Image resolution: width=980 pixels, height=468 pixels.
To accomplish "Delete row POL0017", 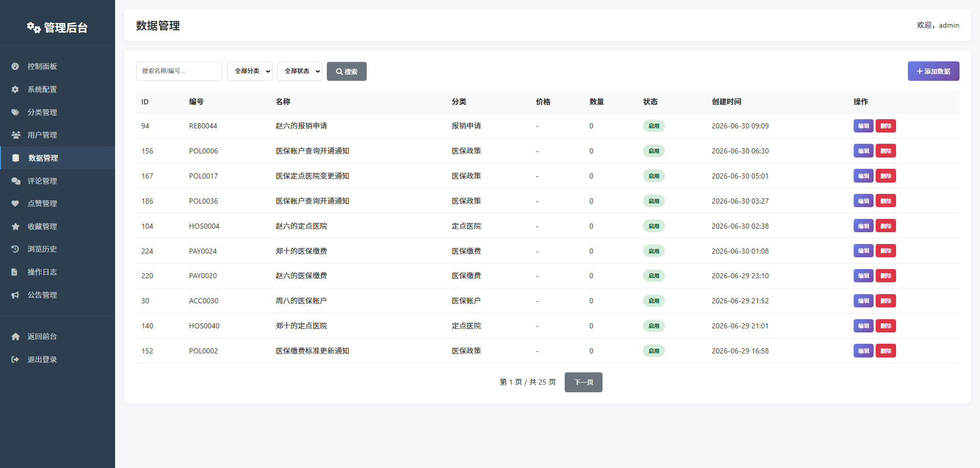I will (886, 176).
